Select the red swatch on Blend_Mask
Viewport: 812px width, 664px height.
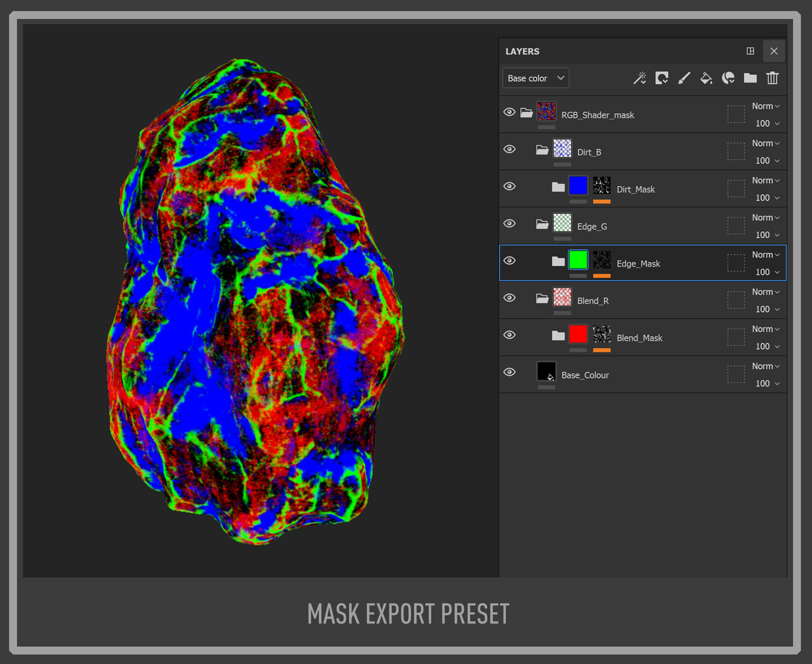pos(578,334)
